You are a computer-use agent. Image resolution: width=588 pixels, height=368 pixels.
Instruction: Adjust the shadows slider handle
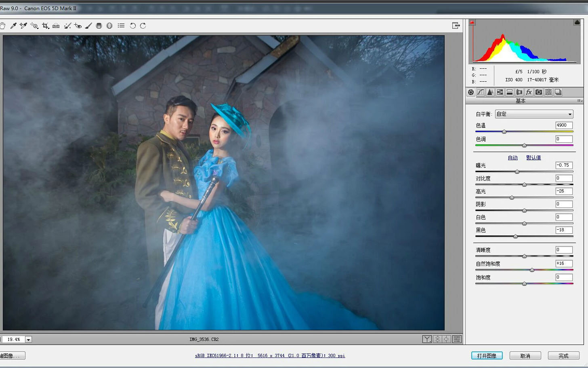524,211
